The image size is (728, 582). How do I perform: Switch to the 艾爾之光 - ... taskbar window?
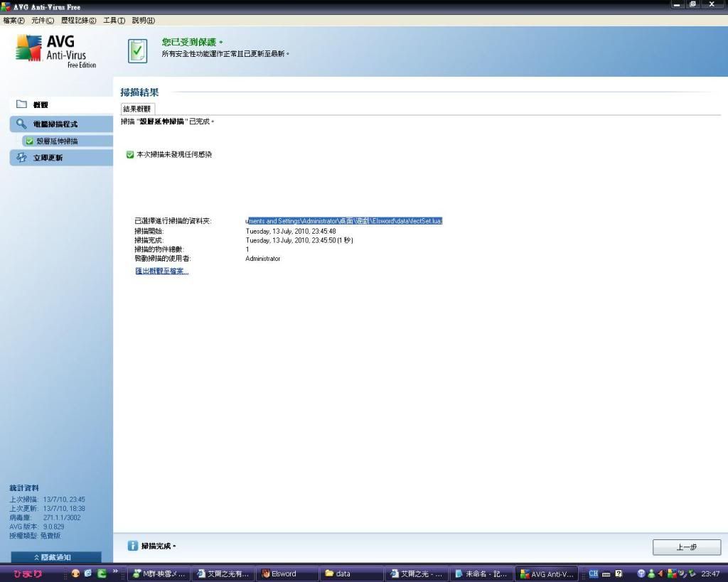417,573
